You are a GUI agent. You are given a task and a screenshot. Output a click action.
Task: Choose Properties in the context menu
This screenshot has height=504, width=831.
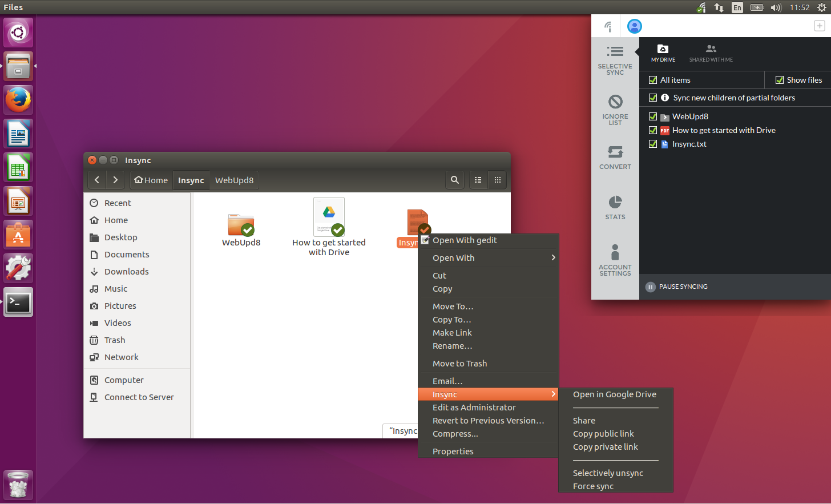pos(488,451)
